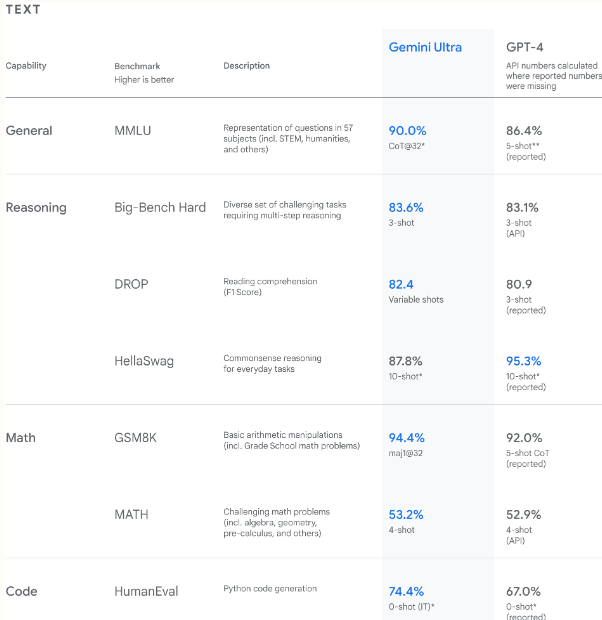Click the 95.3% GPT-4 HellaSwag score
The height and width of the screenshot is (620, 602).
click(524, 361)
